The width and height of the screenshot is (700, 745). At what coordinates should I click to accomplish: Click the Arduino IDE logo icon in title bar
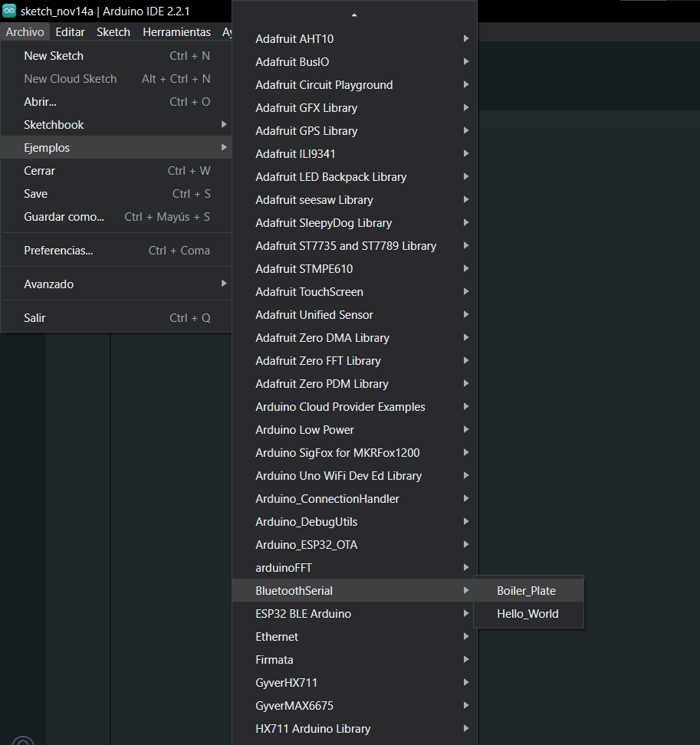pos(9,11)
